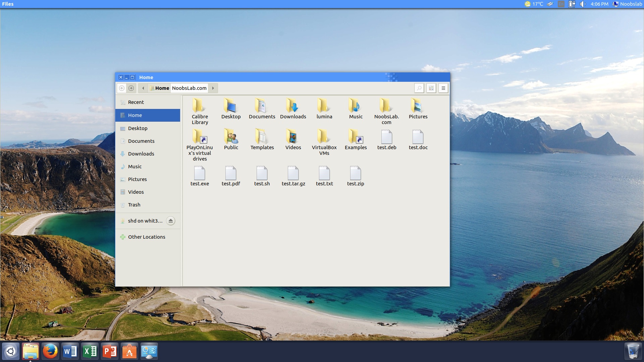Image resolution: width=644 pixels, height=362 pixels.
Task: Open PowerPoint from the taskbar
Action: point(109,351)
